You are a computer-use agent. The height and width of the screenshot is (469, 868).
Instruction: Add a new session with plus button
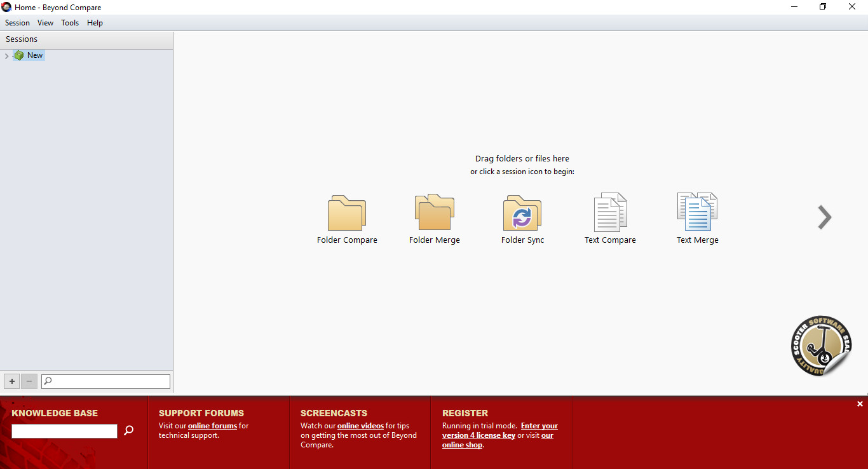11,381
